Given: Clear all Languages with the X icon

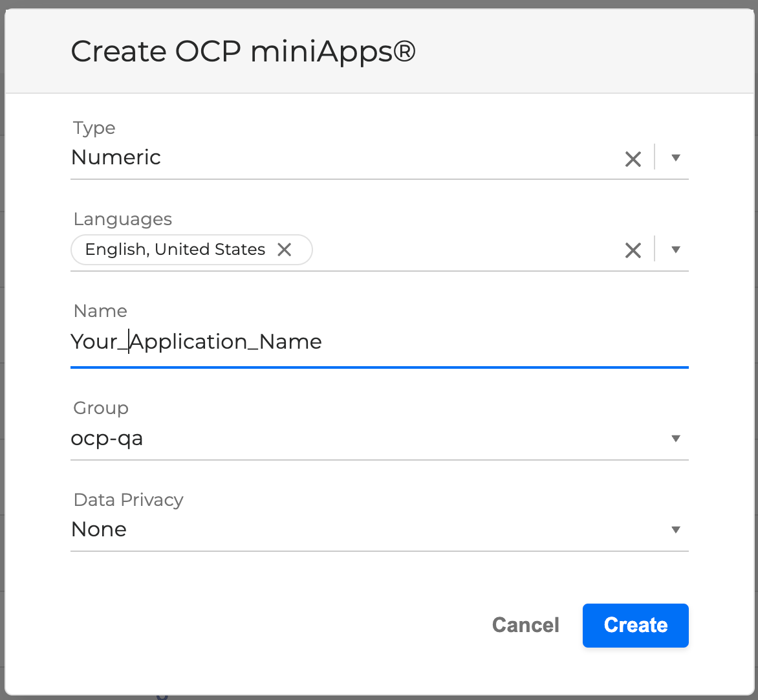Looking at the screenshot, I should coord(633,250).
